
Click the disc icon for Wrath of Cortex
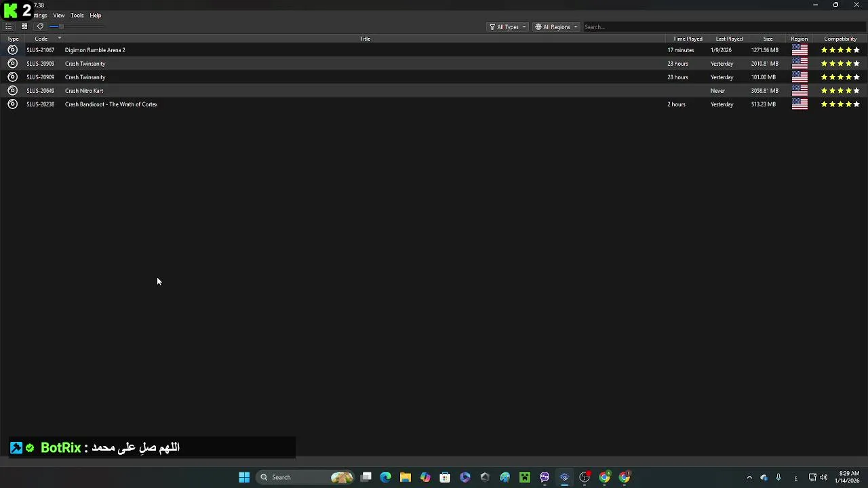click(x=12, y=104)
